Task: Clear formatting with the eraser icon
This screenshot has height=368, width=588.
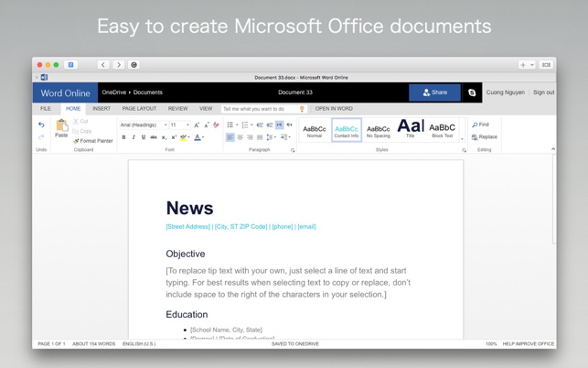Action: point(216,124)
